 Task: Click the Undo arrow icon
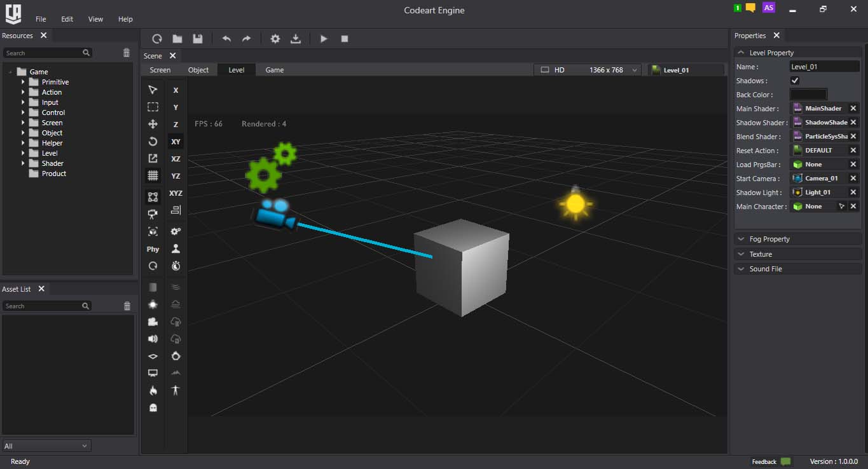pyautogui.click(x=226, y=39)
